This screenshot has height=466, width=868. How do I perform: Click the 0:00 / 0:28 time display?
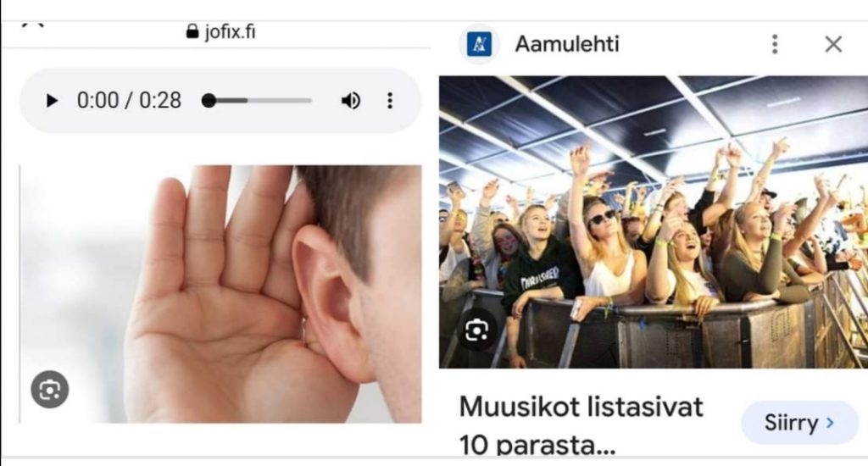click(x=129, y=101)
